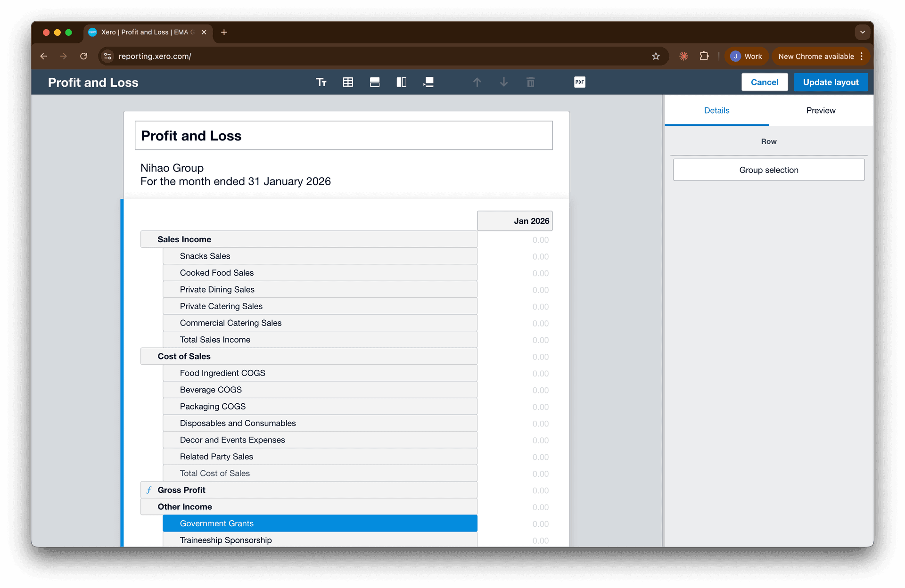Click the Update layout button

tap(831, 82)
